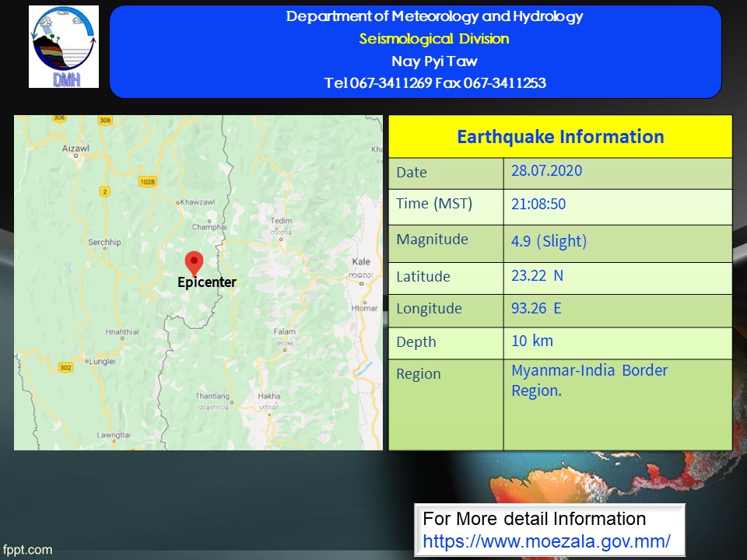Screen dimensions: 747x560
Task: Click the time value 21:08:50
Action: tap(538, 204)
